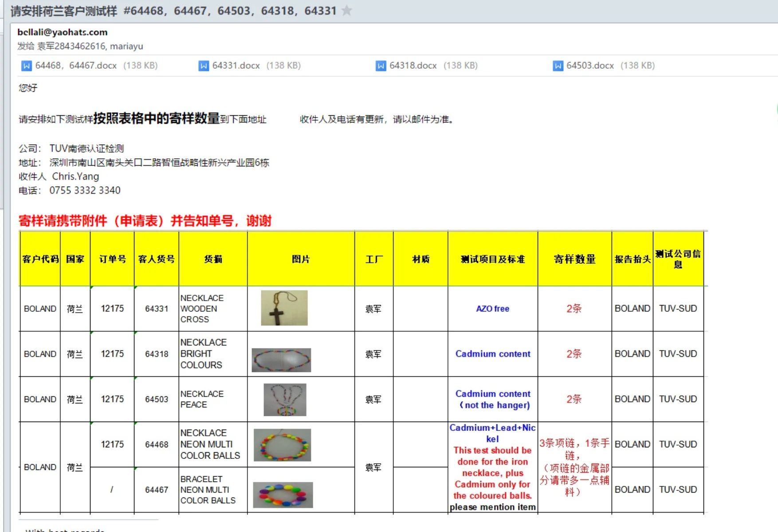Click item number 64467 cell

(157, 490)
